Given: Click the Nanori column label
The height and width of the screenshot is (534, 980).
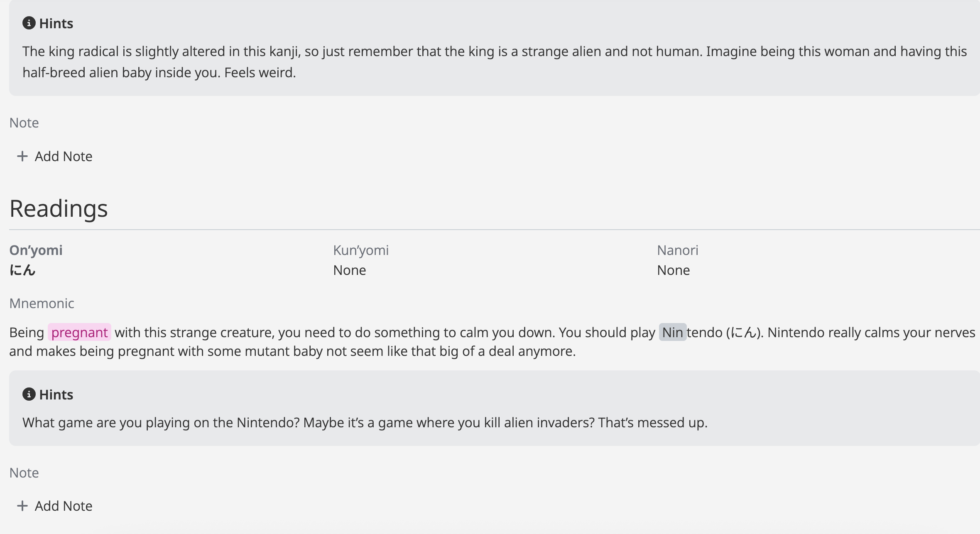Looking at the screenshot, I should (x=677, y=250).
